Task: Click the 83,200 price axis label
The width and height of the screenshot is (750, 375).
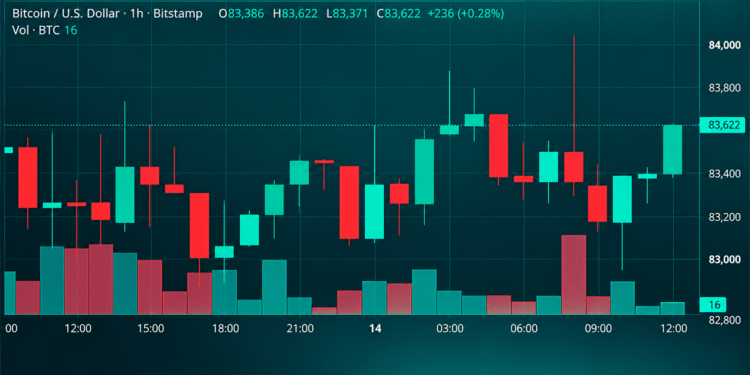Action: pos(724,217)
